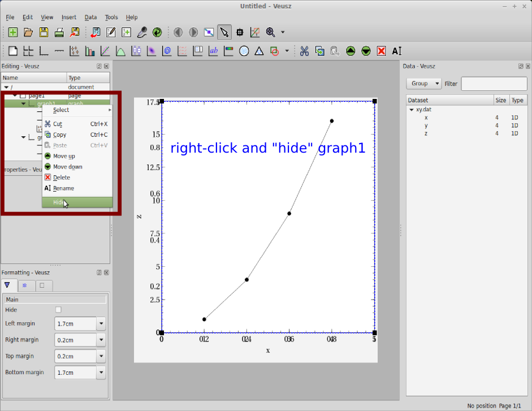This screenshot has height=411, width=532.
Task: Open the dataset editor icon
Action: tap(111, 32)
